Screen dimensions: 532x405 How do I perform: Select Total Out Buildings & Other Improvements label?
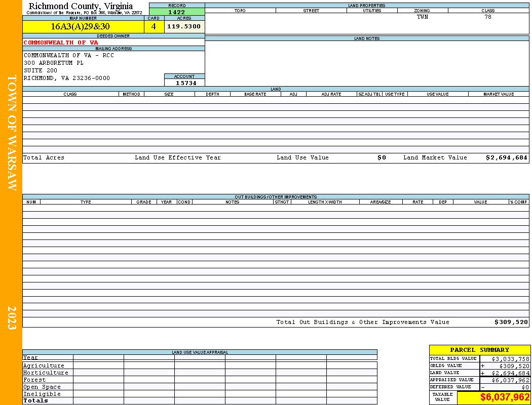pyautogui.click(x=363, y=322)
